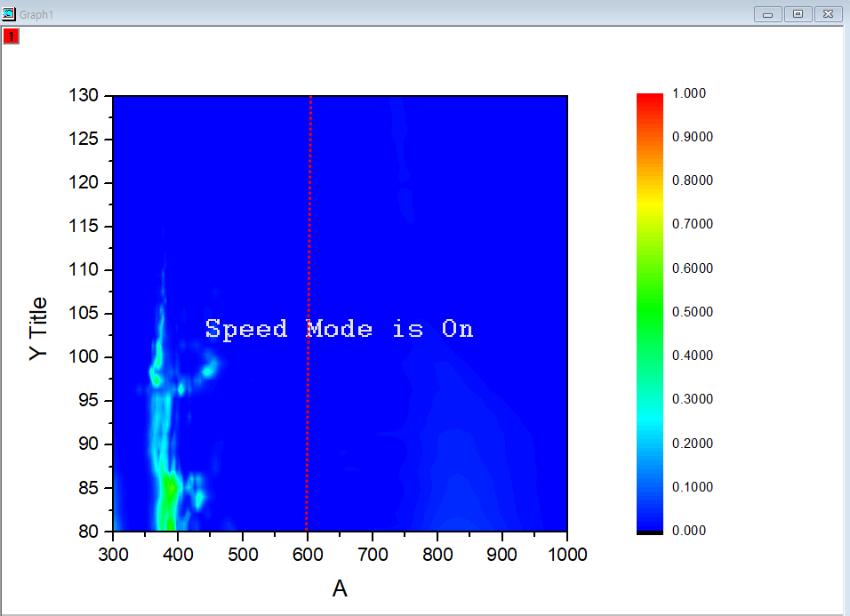850x616 pixels.
Task: Select the Y Title axis label
Action: tap(38, 329)
